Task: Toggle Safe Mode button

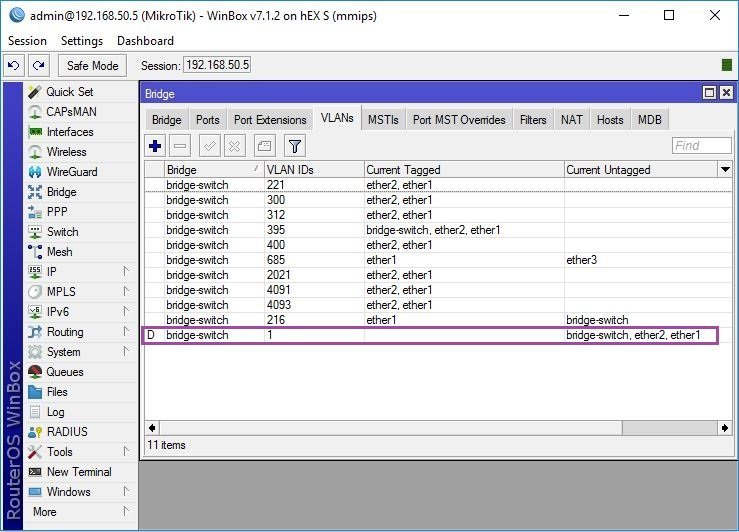Action: pyautogui.click(x=92, y=65)
